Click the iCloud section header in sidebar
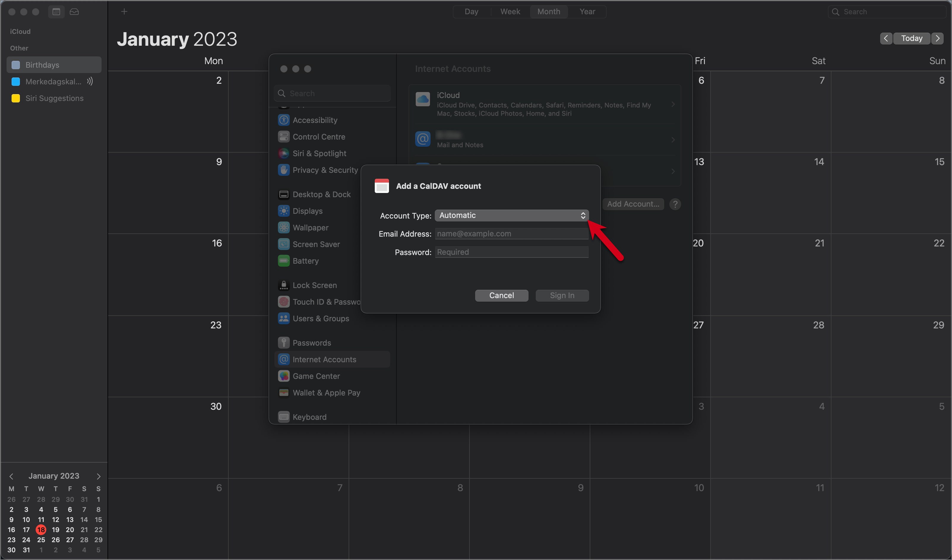Viewport: 952px width, 560px height. pyautogui.click(x=20, y=31)
